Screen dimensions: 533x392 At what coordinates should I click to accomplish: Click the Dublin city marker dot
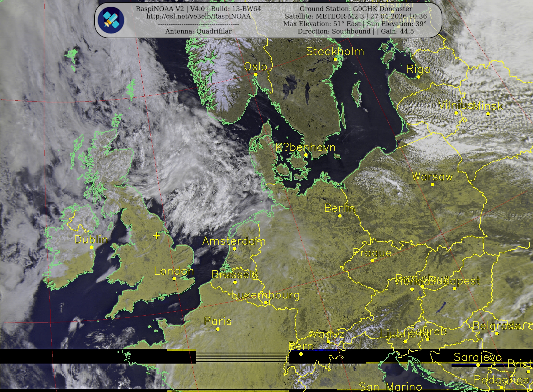pyautogui.click(x=91, y=247)
